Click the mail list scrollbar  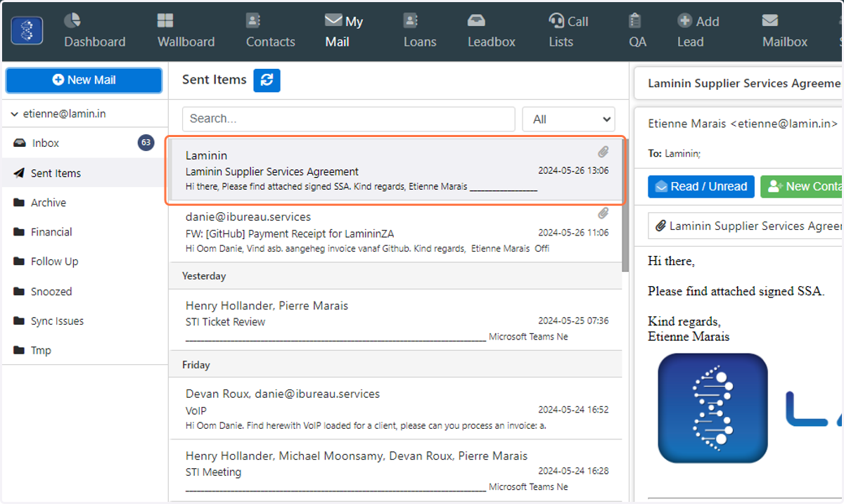(x=625, y=205)
